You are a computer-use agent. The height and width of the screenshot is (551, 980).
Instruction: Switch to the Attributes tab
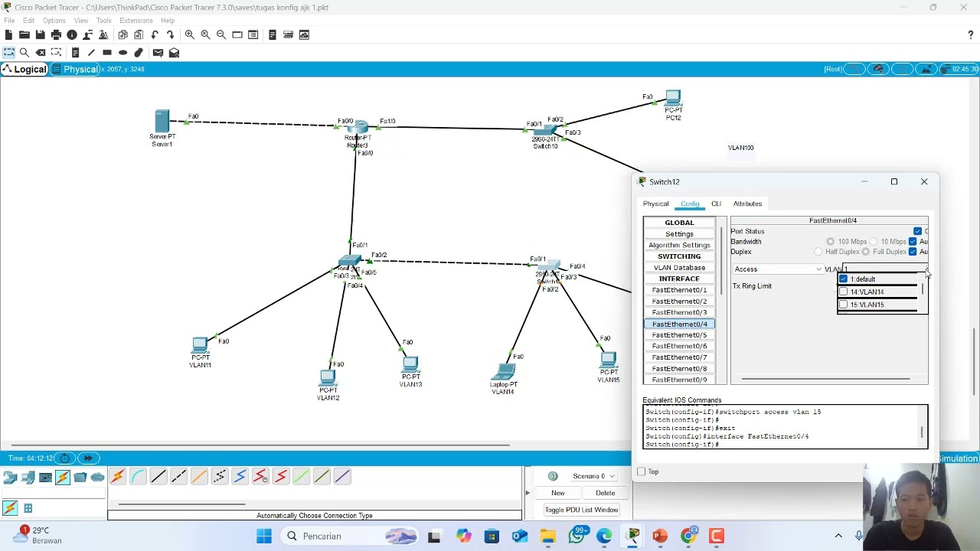[747, 204]
